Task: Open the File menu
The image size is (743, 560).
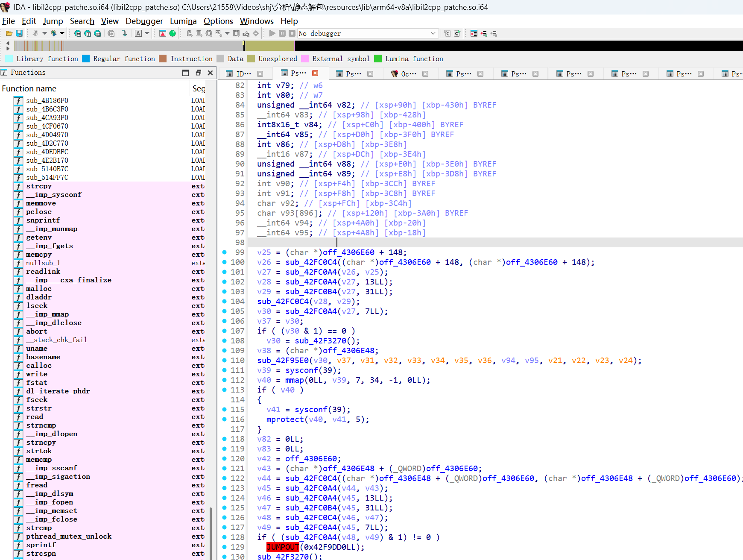Action: [9, 21]
